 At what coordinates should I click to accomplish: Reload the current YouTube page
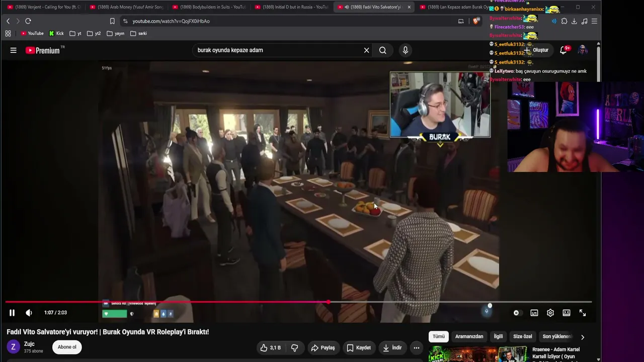[28, 21]
